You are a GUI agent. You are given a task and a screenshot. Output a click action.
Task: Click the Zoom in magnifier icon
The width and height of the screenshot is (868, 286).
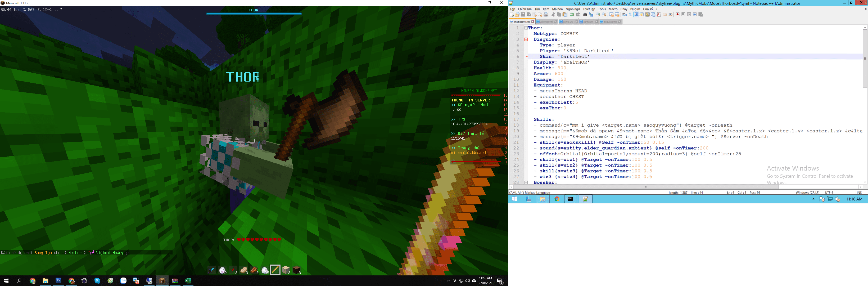(x=598, y=15)
